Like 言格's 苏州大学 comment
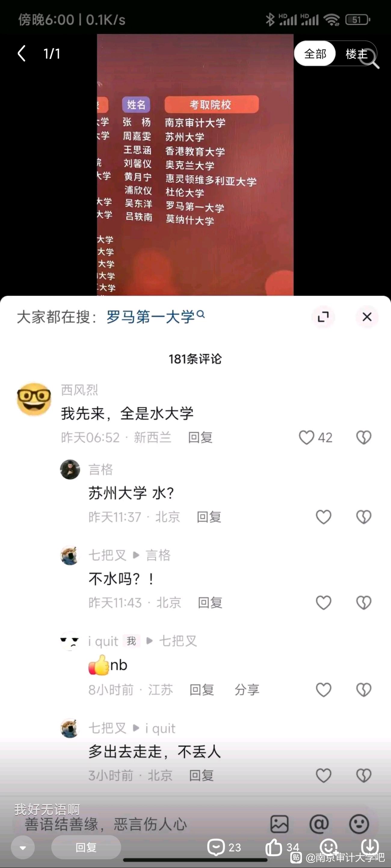391x868 pixels. click(323, 517)
